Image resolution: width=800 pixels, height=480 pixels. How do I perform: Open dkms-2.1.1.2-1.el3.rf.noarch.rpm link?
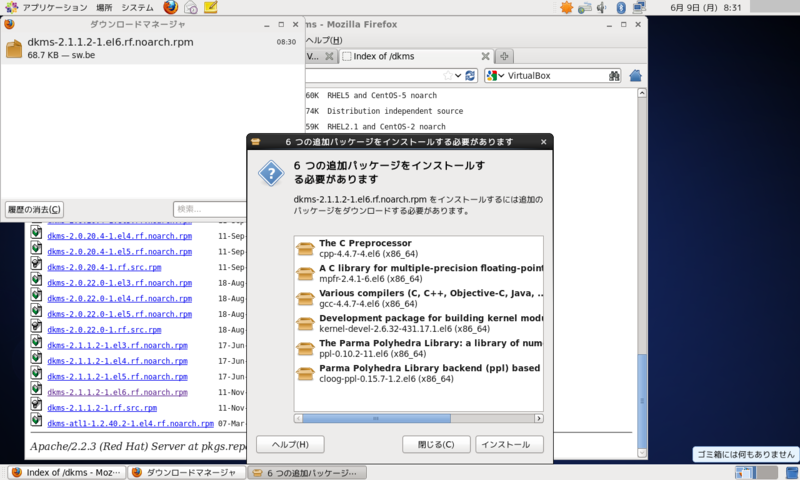coord(117,345)
